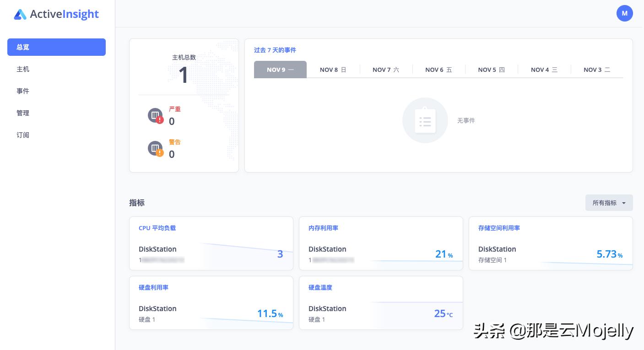Click the 主机总数 host count number
This screenshot has height=350, width=644.
[x=184, y=75]
